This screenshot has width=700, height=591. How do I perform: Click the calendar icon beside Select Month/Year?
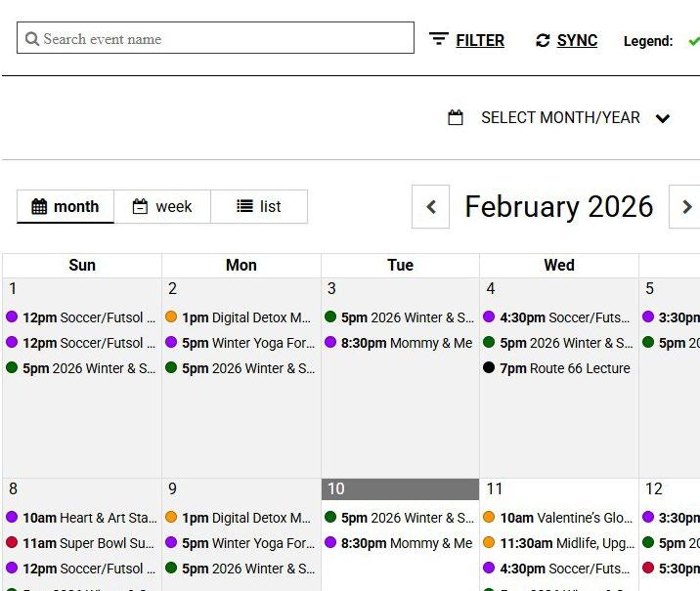pos(456,118)
